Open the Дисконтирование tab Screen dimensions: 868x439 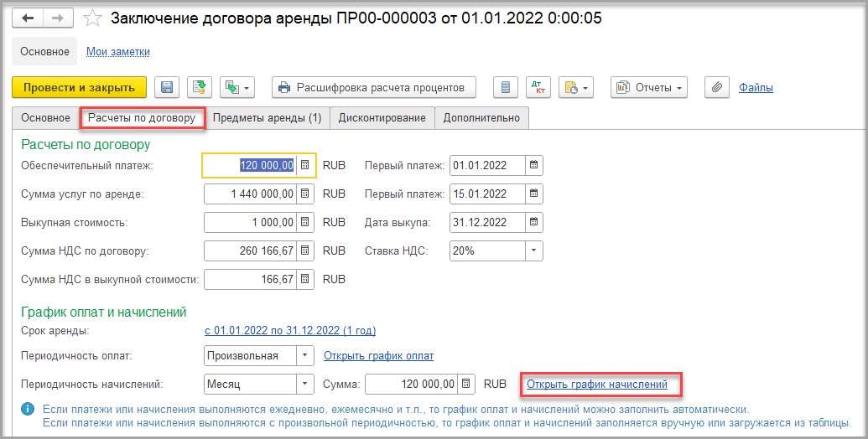[x=382, y=118]
